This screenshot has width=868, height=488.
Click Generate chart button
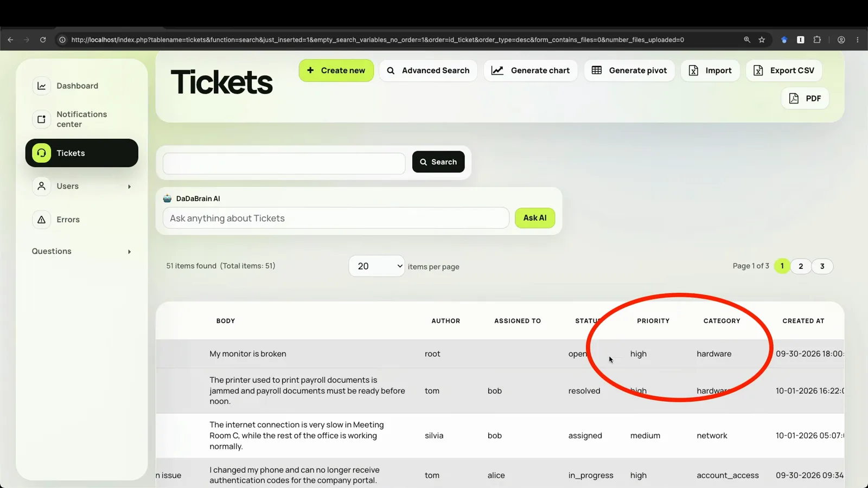pos(531,70)
